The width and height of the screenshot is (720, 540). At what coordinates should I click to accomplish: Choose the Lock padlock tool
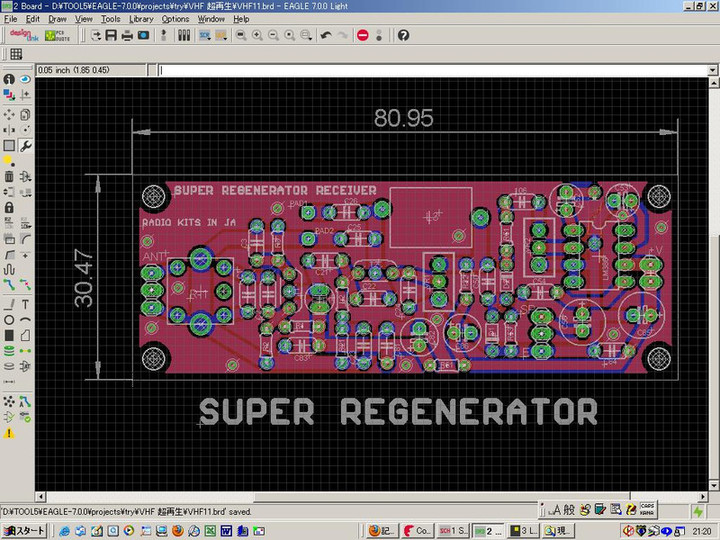pyautogui.click(x=9, y=207)
